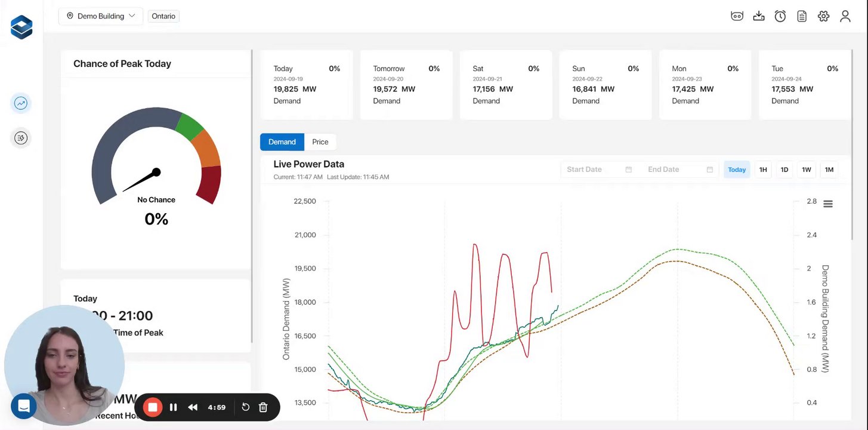Open the End Date calendar picker
This screenshot has width=868, height=430.
tap(680, 170)
